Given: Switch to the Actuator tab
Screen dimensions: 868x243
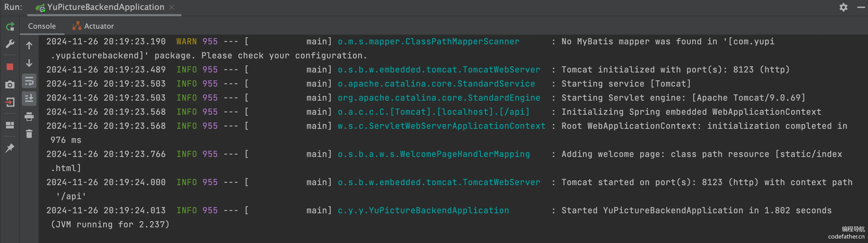Looking at the screenshot, I should [x=93, y=26].
